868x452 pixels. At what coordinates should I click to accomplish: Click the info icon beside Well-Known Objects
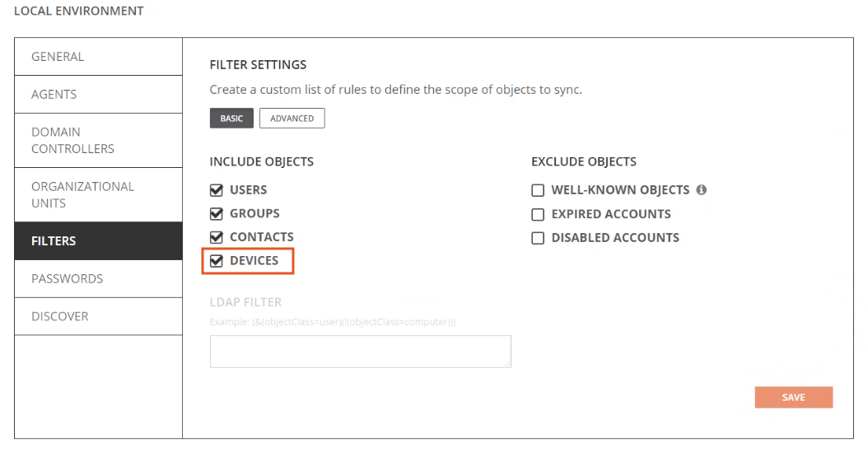point(702,190)
